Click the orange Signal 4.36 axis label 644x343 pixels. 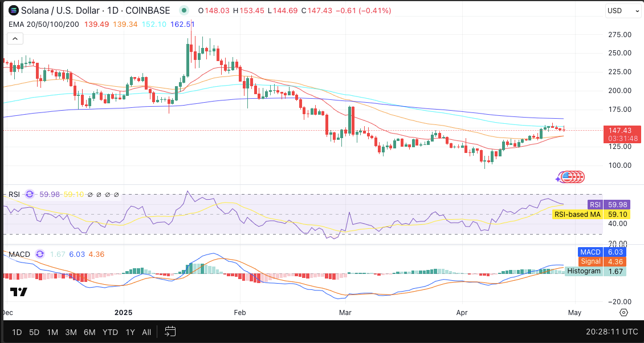(x=602, y=261)
